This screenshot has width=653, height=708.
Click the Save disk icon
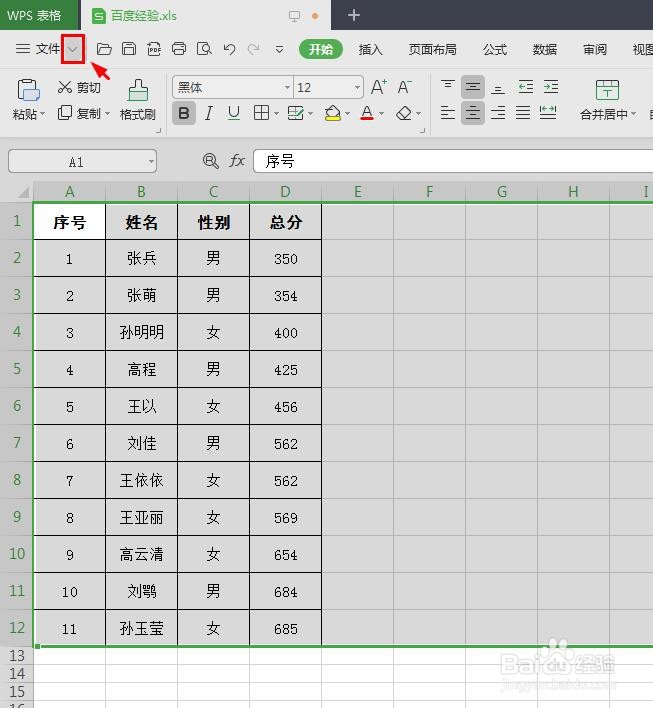[129, 49]
